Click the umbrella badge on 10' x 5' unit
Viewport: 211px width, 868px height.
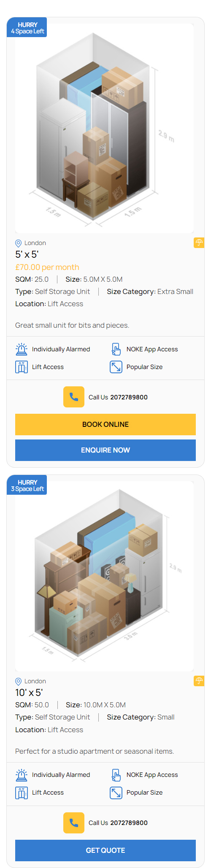pos(199,681)
